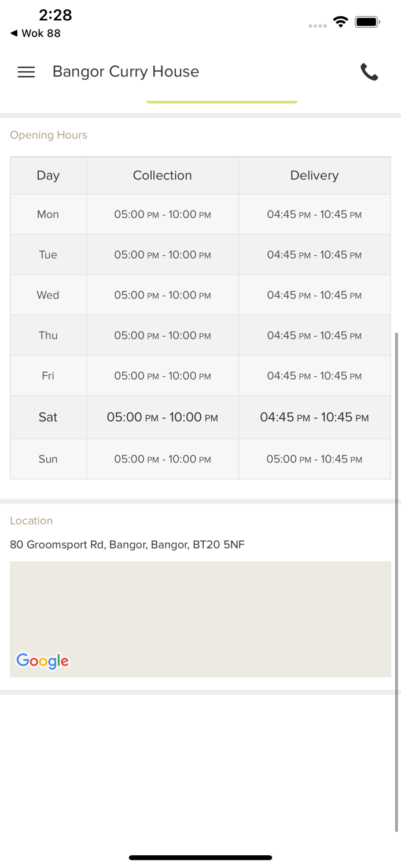Image resolution: width=401 pixels, height=868 pixels.
Task: Click the vertical page scrollbar
Action: [396, 579]
